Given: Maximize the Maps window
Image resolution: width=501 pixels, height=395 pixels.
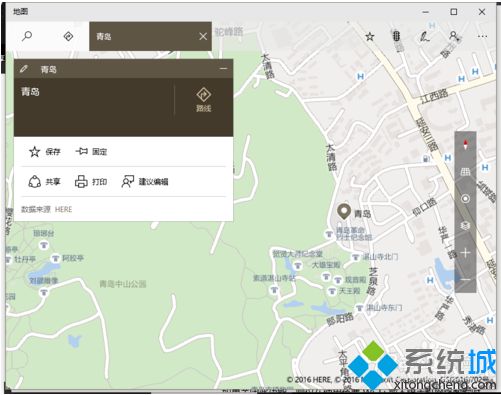Looking at the screenshot, I should 454,12.
